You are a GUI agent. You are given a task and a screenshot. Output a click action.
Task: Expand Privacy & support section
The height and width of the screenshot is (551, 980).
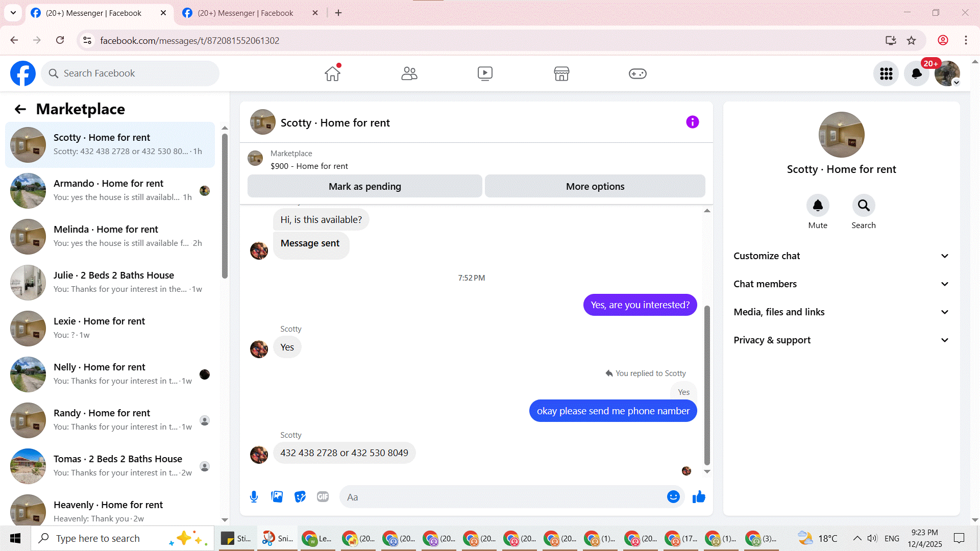pyautogui.click(x=841, y=340)
